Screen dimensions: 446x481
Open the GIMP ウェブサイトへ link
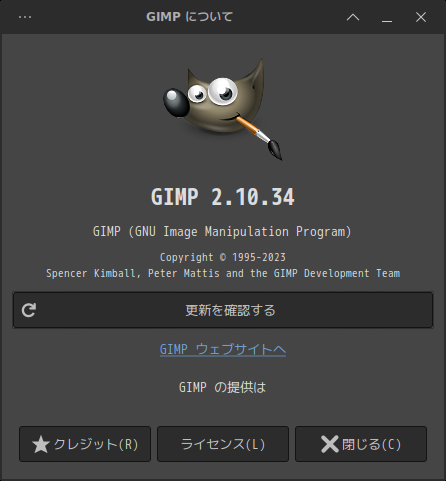point(223,349)
